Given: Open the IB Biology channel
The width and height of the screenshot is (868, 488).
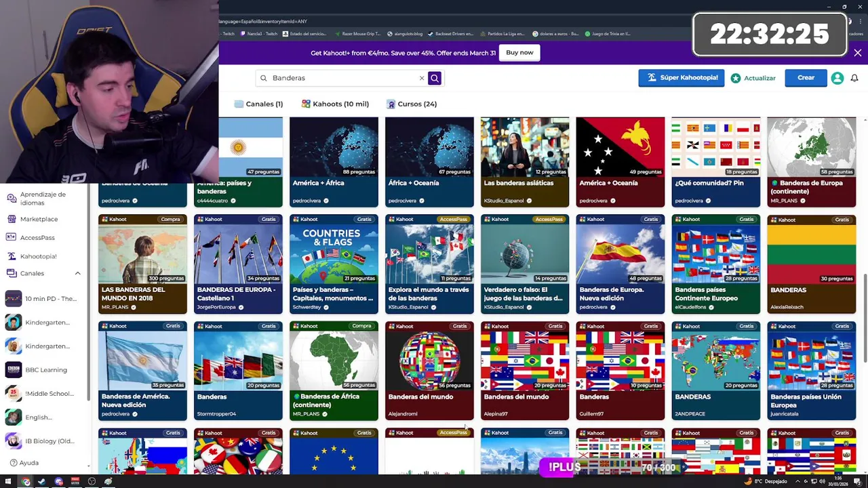Looking at the screenshot, I should [x=42, y=441].
